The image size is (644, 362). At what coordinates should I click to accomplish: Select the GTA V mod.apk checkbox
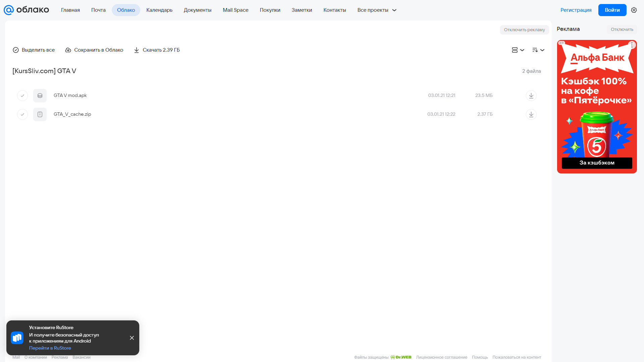click(22, 96)
